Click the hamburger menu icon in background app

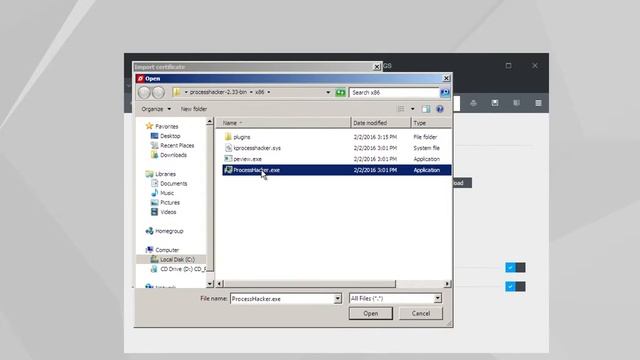538,103
